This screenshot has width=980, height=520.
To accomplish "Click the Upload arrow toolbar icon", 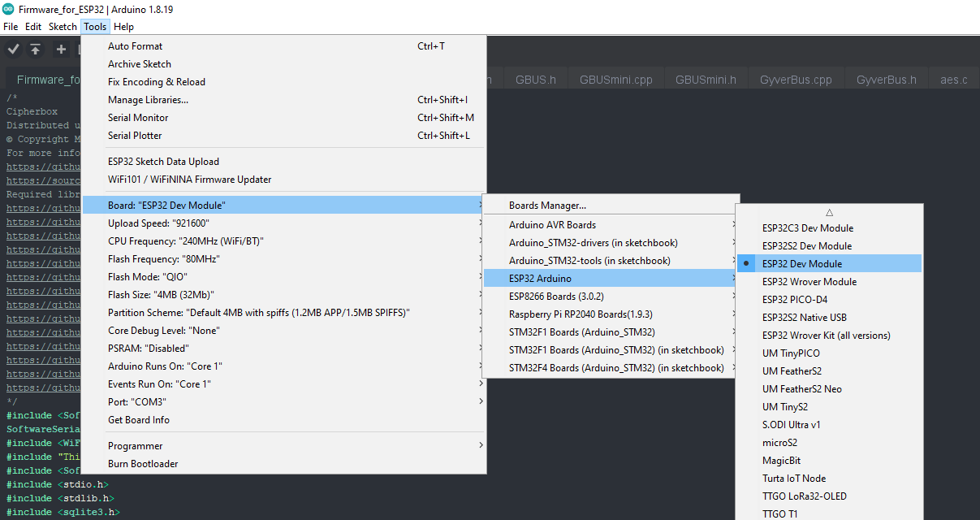I will pyautogui.click(x=36, y=50).
